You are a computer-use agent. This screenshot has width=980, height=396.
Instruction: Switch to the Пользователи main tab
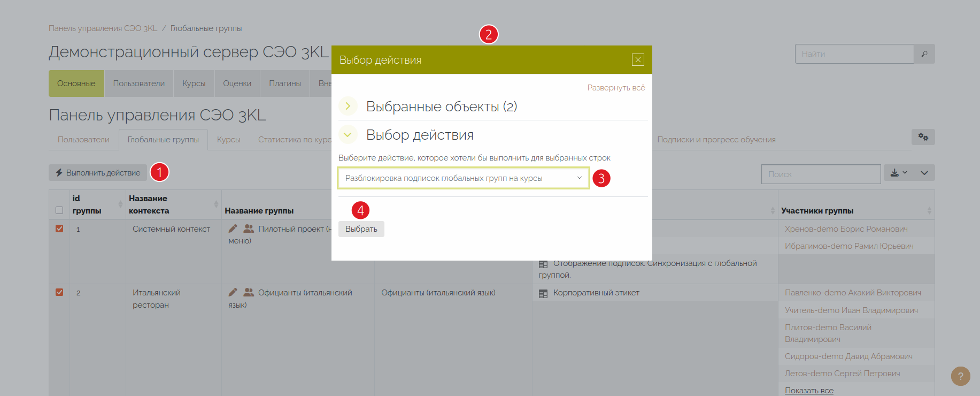[x=138, y=83]
